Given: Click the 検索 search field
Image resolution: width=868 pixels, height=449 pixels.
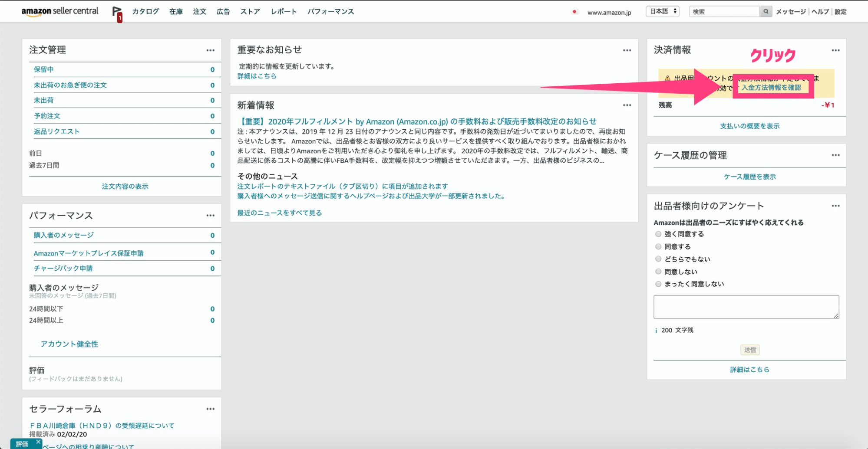Looking at the screenshot, I should click(724, 12).
